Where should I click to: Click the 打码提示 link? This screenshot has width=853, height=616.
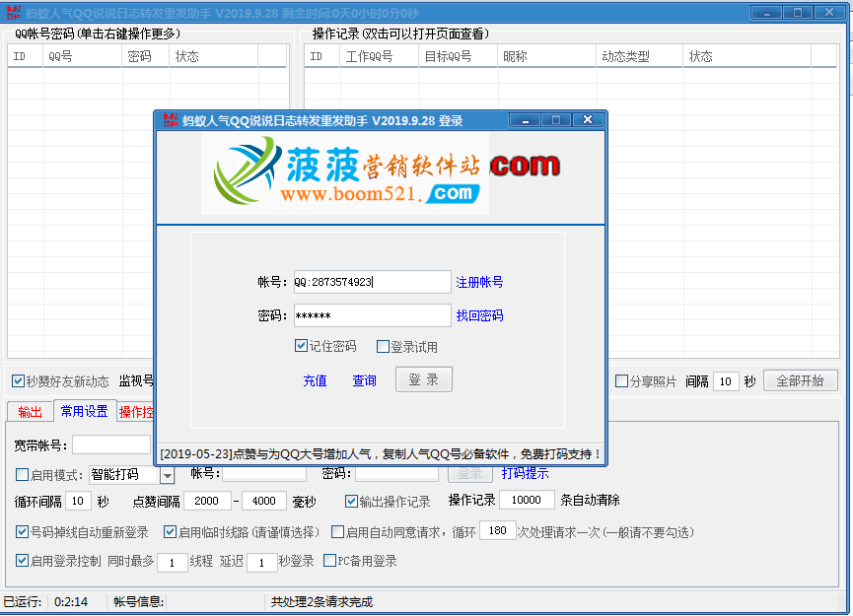pyautogui.click(x=525, y=473)
